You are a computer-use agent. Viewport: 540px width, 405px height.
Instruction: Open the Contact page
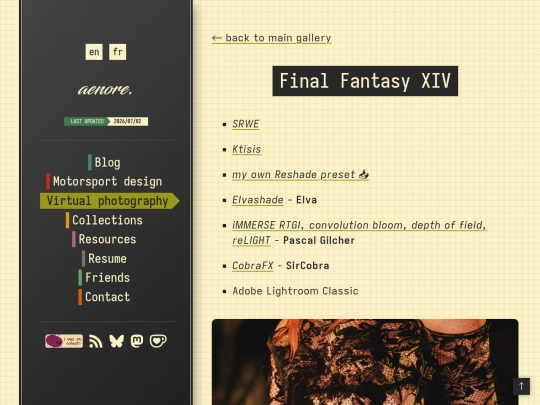104,297
